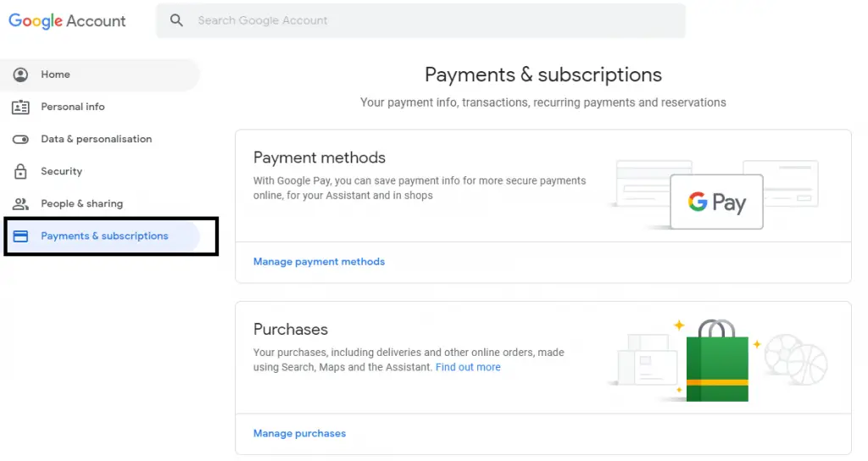Click the Personal info ID card icon
This screenshot has height=461, width=868.
point(20,107)
